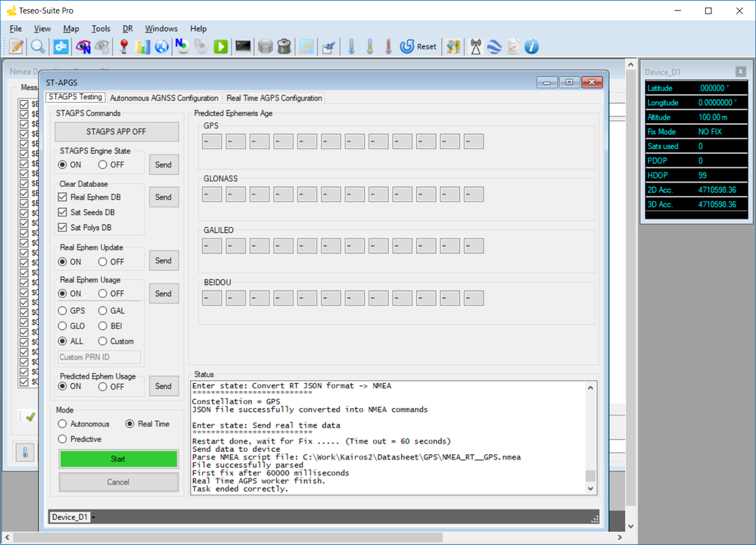This screenshot has width=756, height=545.
Task: Set Real Ephem Usage to OFF
Action: [111, 294]
